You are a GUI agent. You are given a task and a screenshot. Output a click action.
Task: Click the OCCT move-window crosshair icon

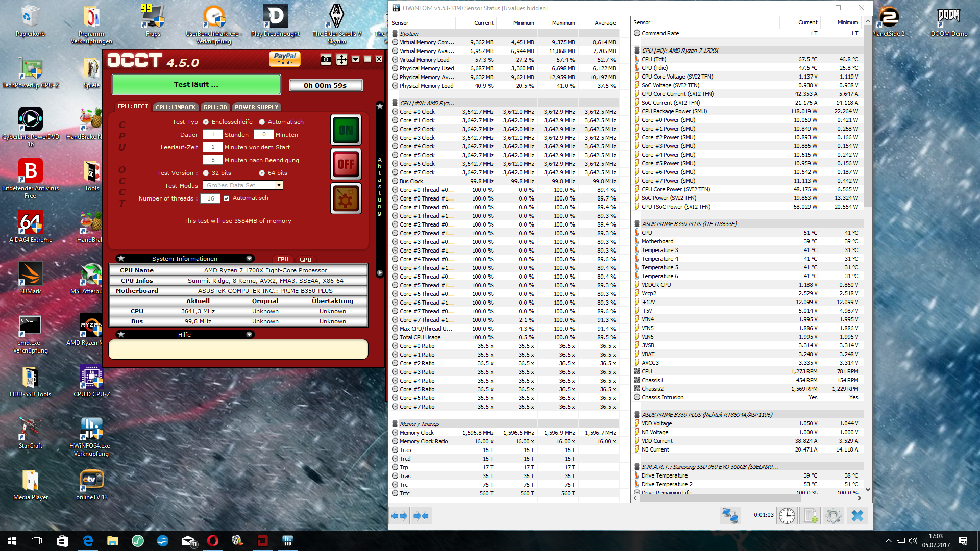click(341, 59)
